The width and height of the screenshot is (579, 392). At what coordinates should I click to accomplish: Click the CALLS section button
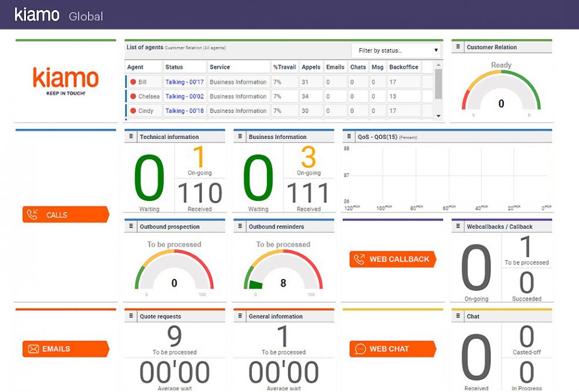click(x=66, y=214)
